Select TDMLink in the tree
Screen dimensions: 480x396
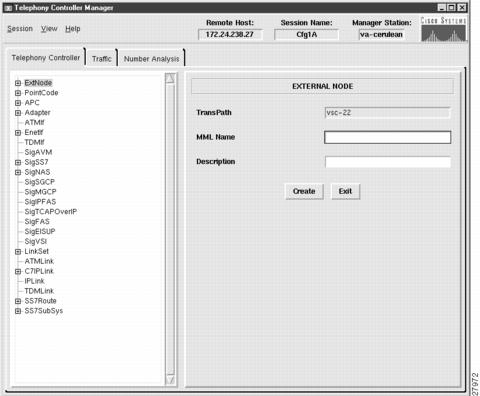pyautogui.click(x=39, y=291)
